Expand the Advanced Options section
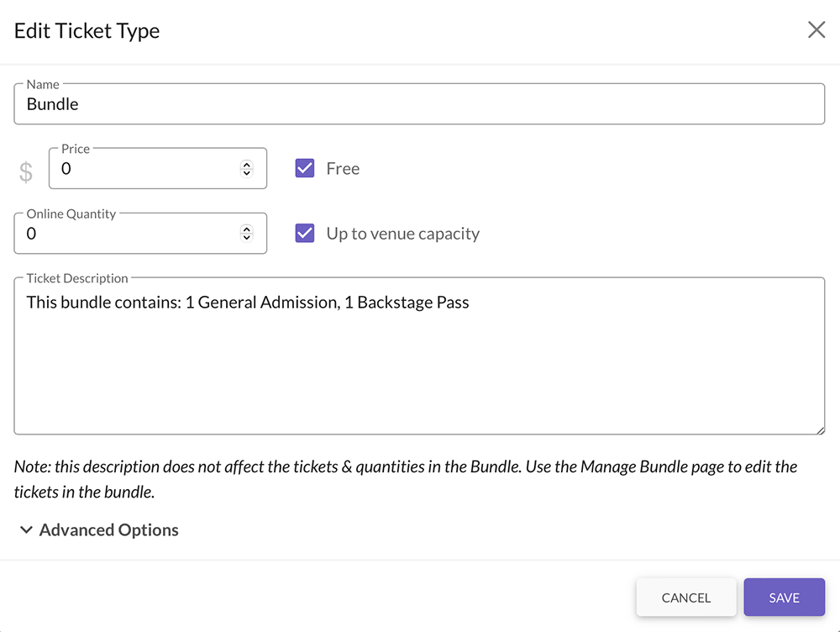 [x=99, y=529]
